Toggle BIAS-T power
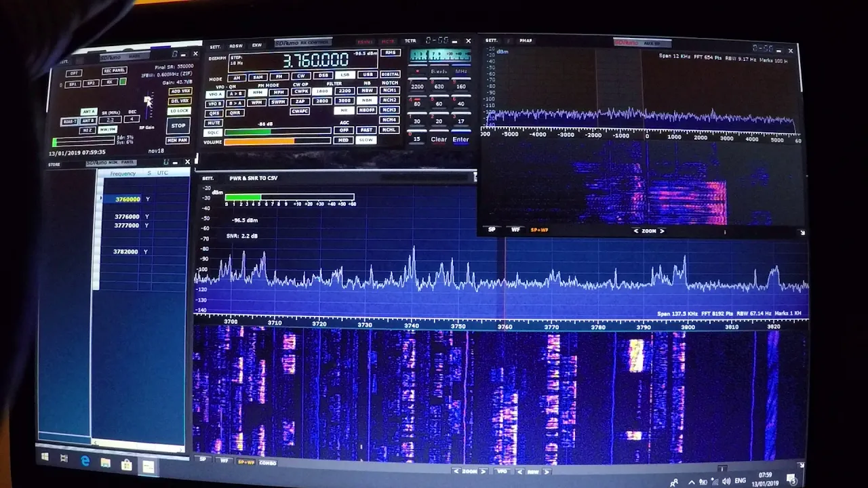The width and height of the screenshot is (868, 488). pyautogui.click(x=69, y=121)
